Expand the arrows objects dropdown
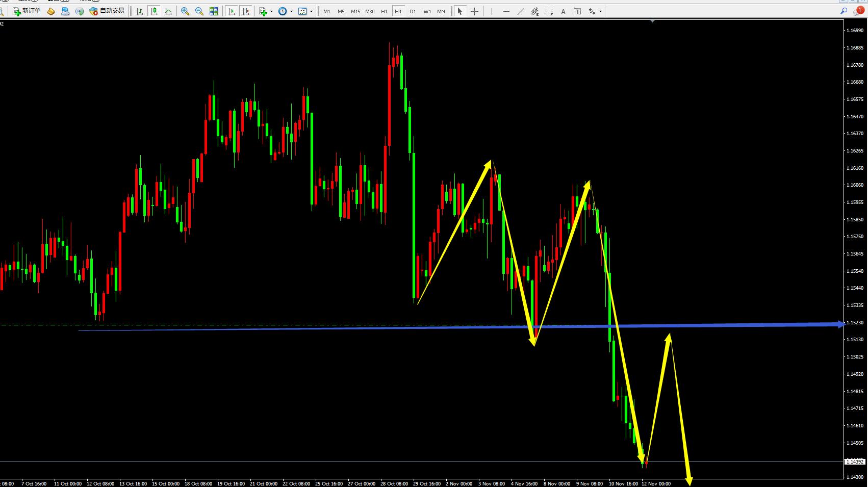Viewport: 868px width, 487px height. point(600,11)
